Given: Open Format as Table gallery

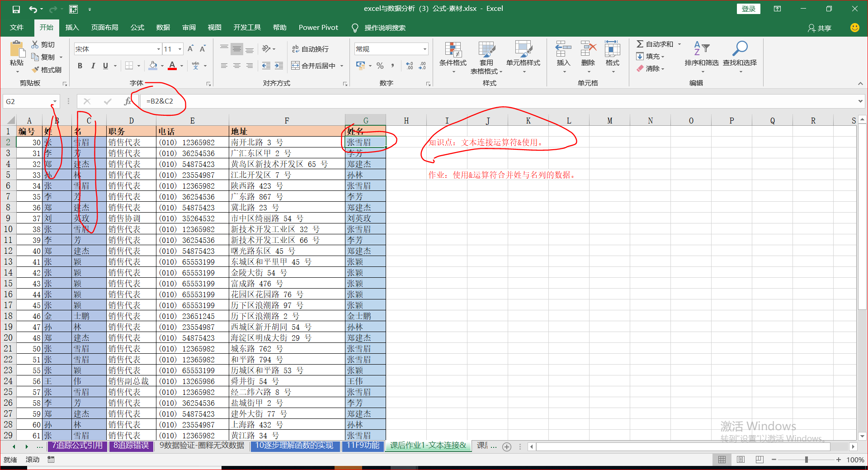Looking at the screenshot, I should coord(486,57).
